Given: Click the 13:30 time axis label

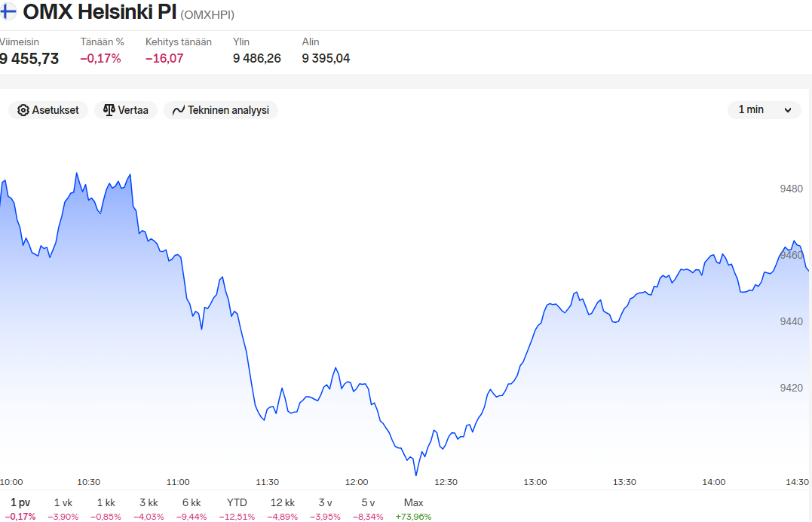Looking at the screenshot, I should (624, 482).
